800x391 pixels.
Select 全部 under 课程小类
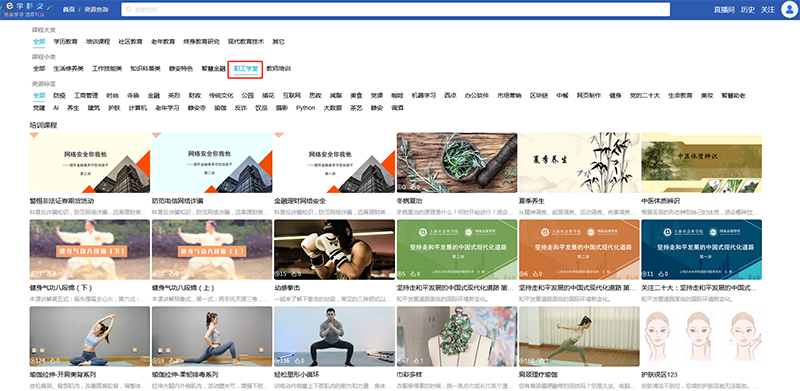coord(39,68)
